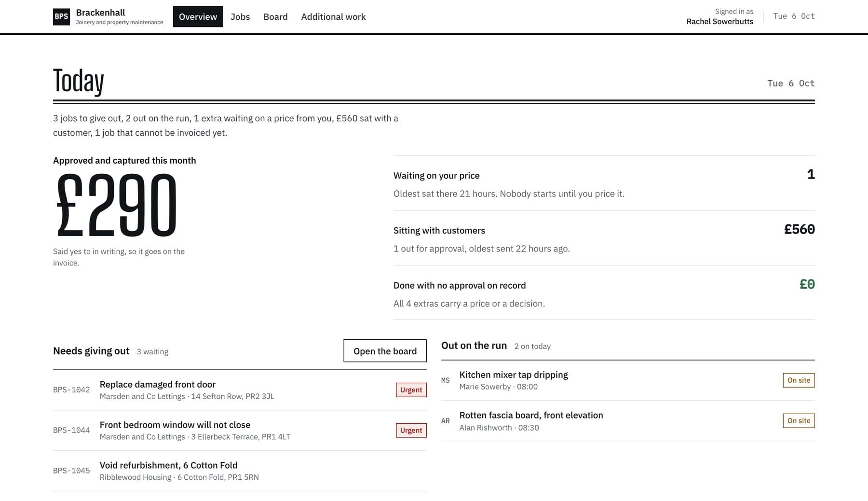This screenshot has width=868, height=501.
Task: Click the BPS logo badge
Action: 61,16
